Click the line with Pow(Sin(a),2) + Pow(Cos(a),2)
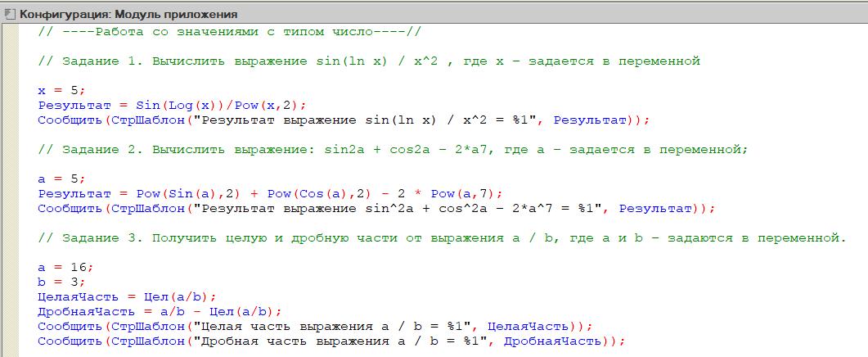Image resolution: width=868 pixels, height=357 pixels. tap(271, 194)
